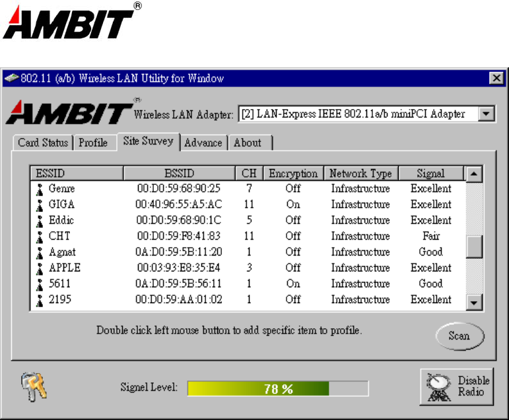Select the 2195 ESSID entry

[59, 300]
